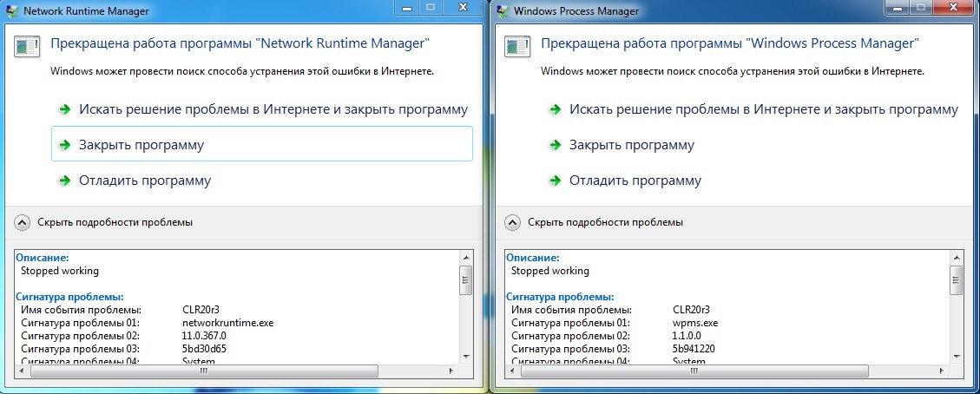Select version 11.0.367.0 value
980x394 pixels.
click(x=204, y=335)
